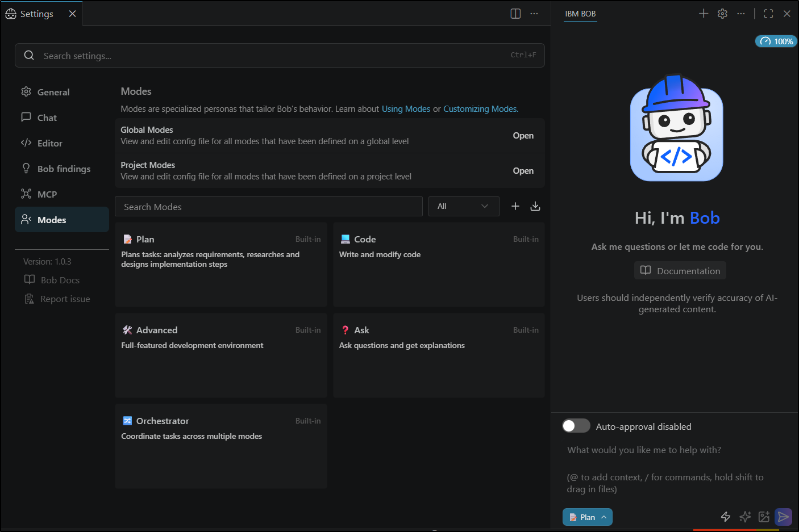Image resolution: width=799 pixels, height=532 pixels.
Task: Click the 'Auto-approval disabled' label
Action: (x=643, y=426)
